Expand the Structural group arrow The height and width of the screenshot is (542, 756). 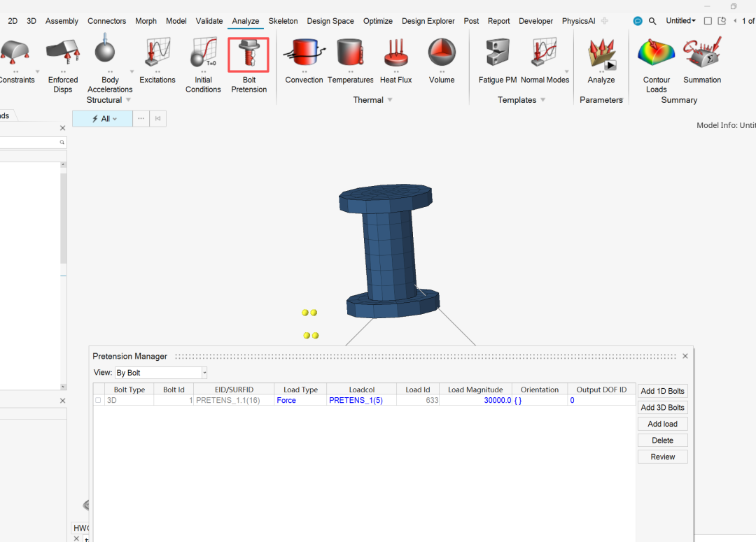coord(128,100)
